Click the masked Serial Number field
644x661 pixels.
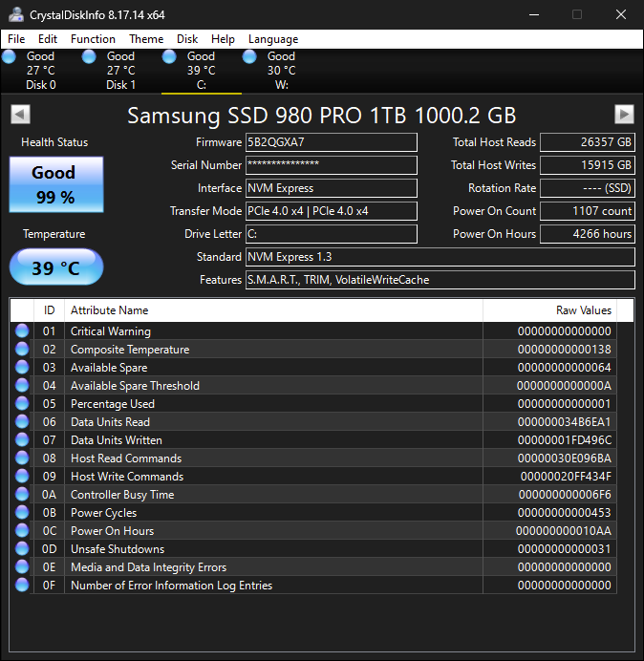coord(332,165)
